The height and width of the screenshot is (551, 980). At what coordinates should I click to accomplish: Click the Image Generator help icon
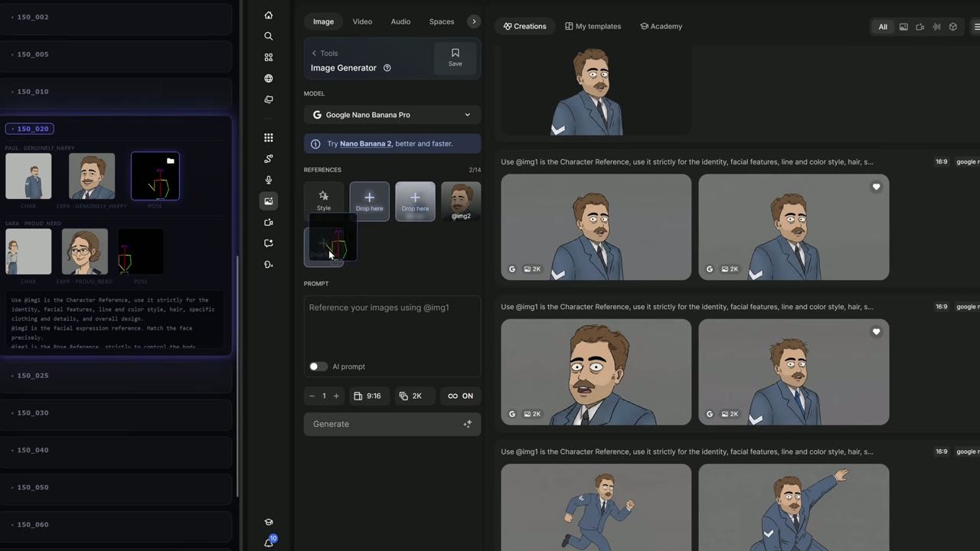point(387,68)
